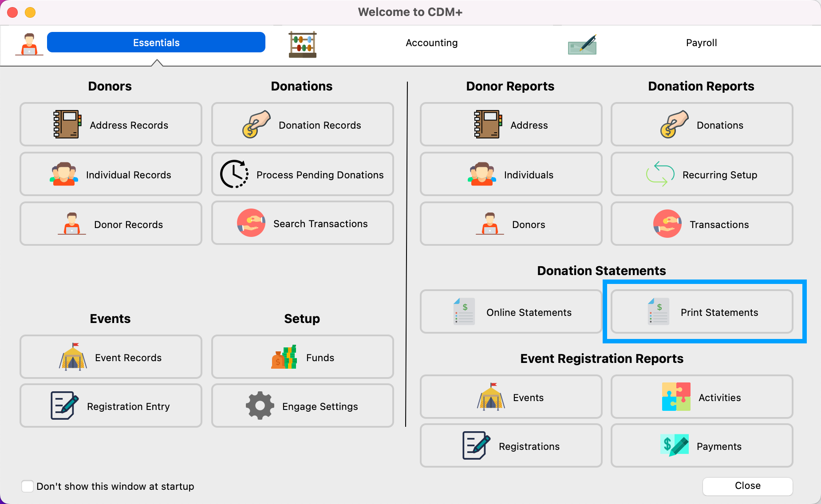Image resolution: width=821 pixels, height=504 pixels.
Task: Enable Don't show this window at startup
Action: click(28, 486)
